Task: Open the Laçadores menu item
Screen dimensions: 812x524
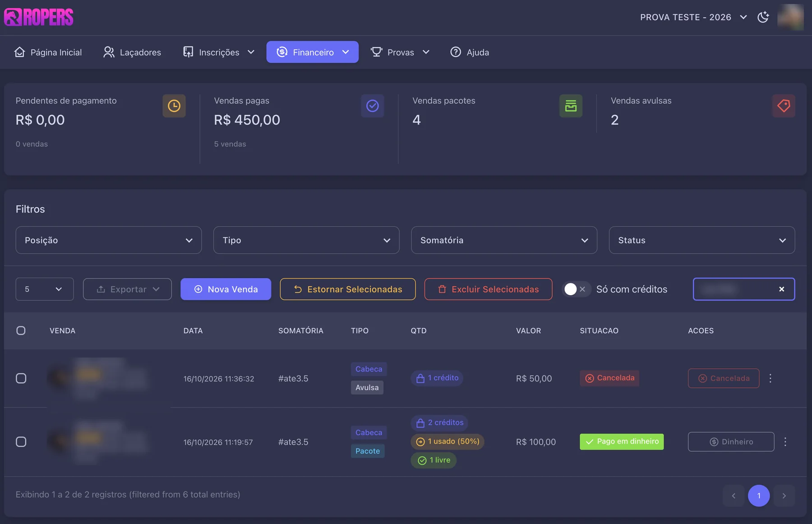Action: 132,52
